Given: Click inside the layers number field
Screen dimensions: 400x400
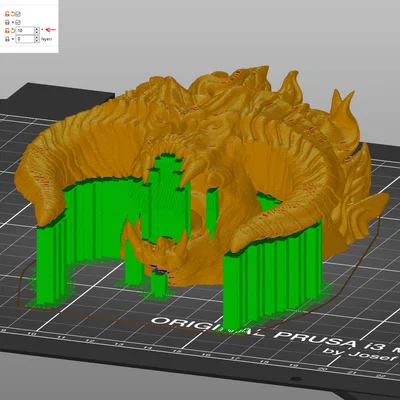Looking at the screenshot, I should pos(25,39).
